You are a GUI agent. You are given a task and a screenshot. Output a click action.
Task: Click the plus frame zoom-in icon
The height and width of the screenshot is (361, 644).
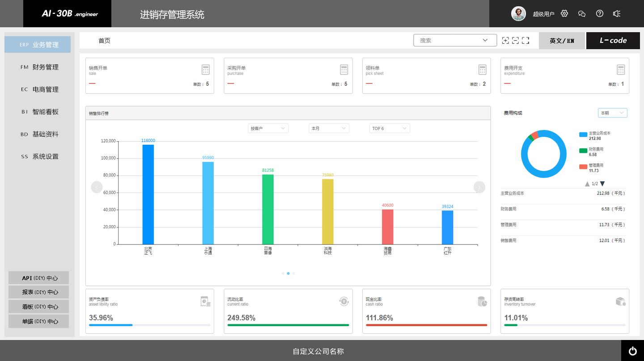[505, 40]
